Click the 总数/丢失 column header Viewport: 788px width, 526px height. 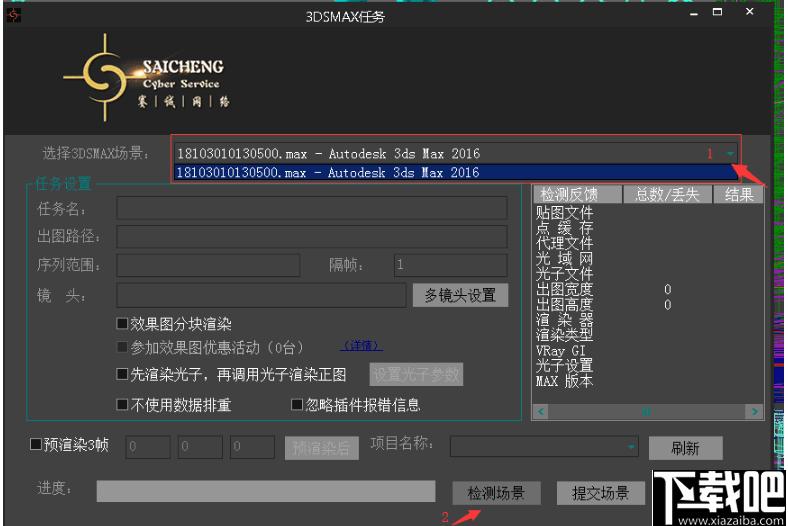click(668, 194)
